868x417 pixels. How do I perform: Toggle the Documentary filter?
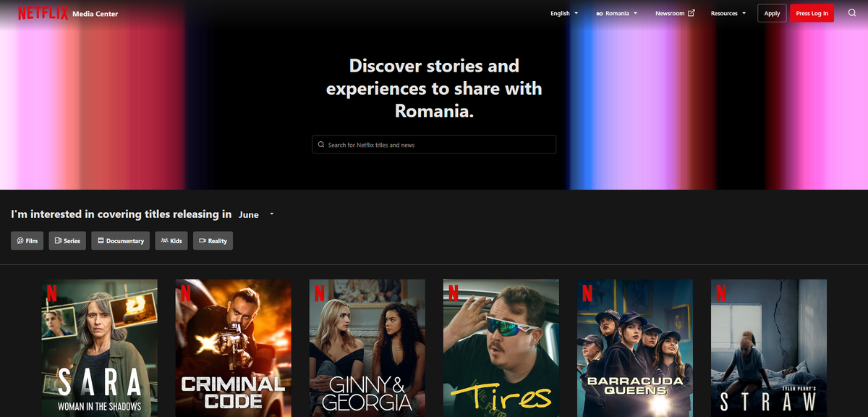coord(120,241)
